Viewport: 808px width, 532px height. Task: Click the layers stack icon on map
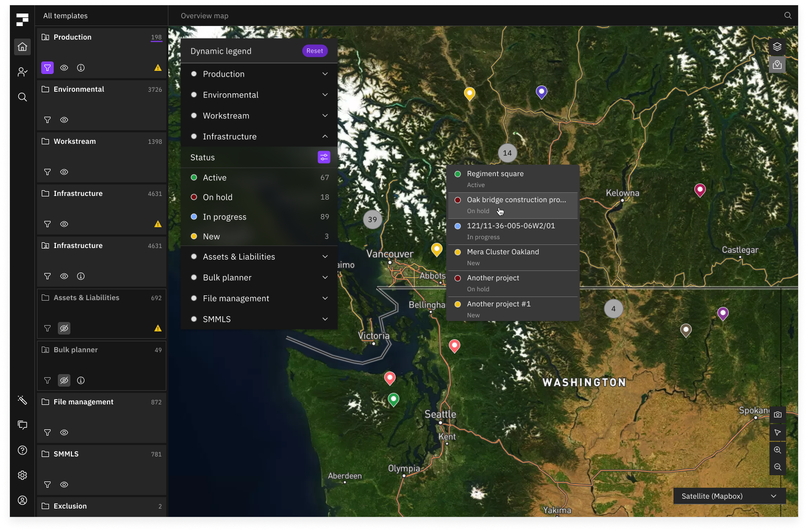pos(777,47)
